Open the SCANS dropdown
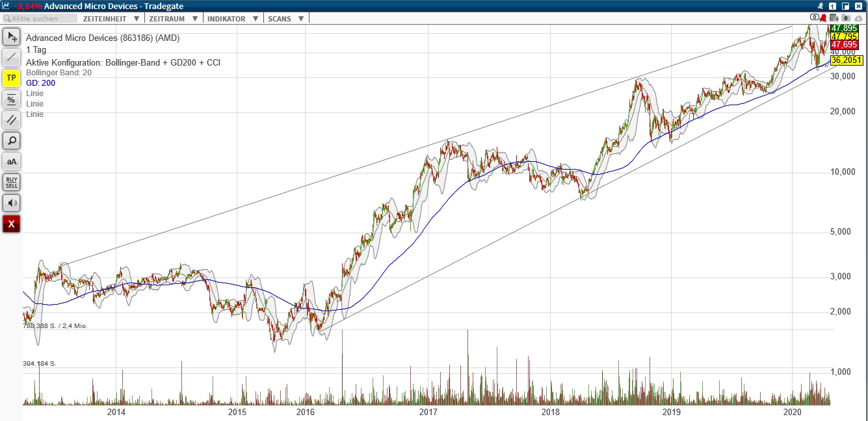The height and width of the screenshot is (421, 868). pos(286,19)
